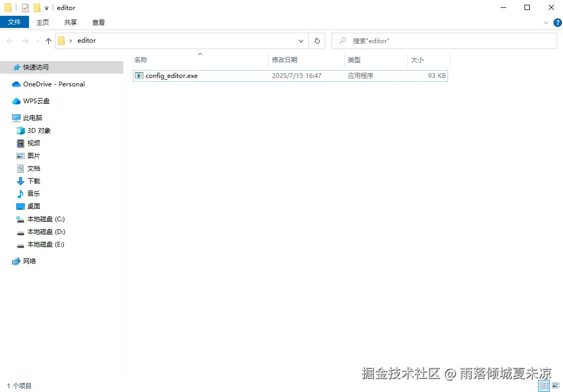This screenshot has height=392, width=563.
Task: Click the 文档 document icon
Action: (x=21, y=169)
